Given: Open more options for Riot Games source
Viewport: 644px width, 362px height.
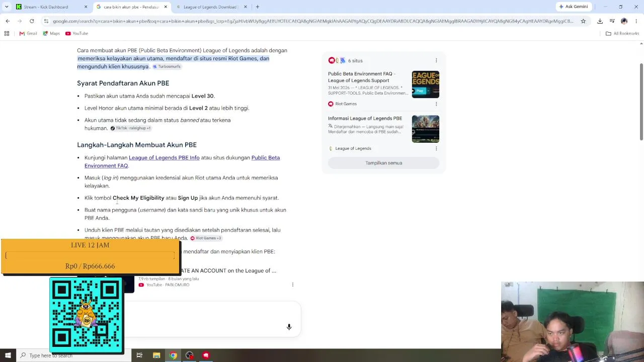Looking at the screenshot, I should click(x=436, y=104).
